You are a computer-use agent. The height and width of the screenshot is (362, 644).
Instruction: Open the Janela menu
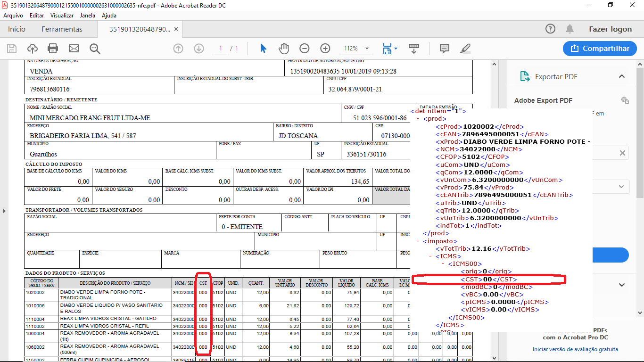point(87,15)
